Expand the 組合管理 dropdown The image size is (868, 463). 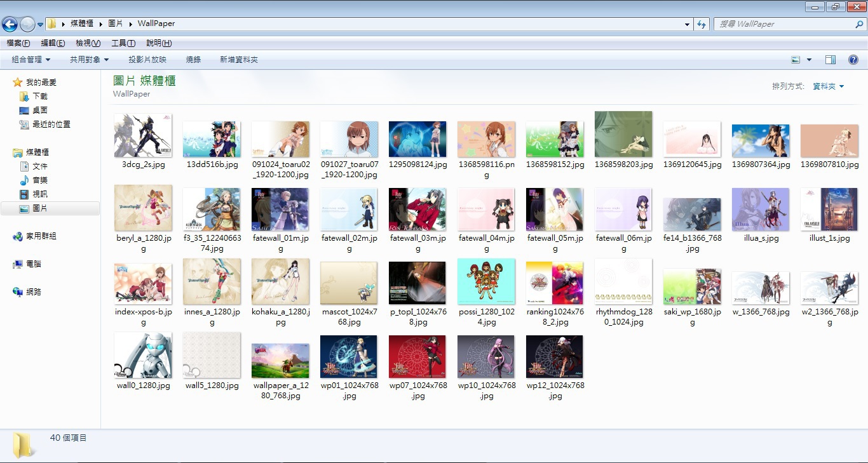[31, 60]
